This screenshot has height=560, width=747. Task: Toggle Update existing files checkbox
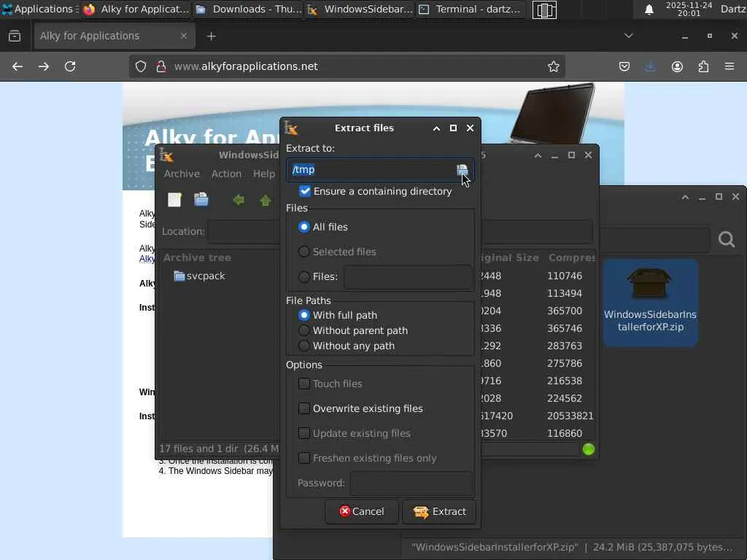point(304,433)
